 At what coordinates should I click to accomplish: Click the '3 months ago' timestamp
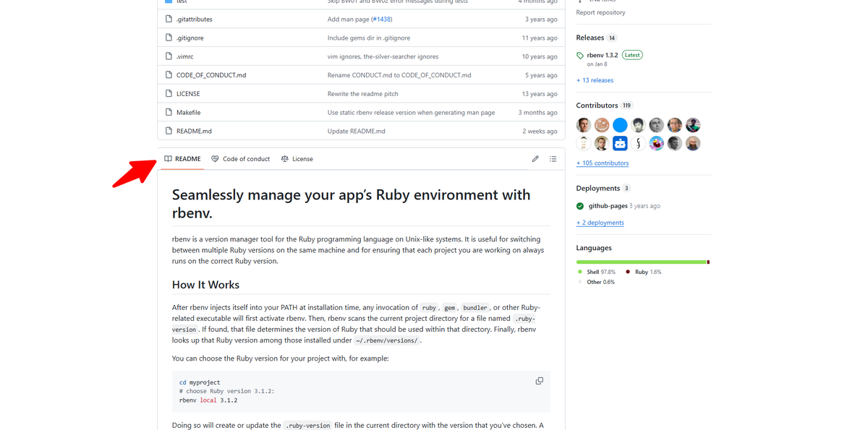538,113
